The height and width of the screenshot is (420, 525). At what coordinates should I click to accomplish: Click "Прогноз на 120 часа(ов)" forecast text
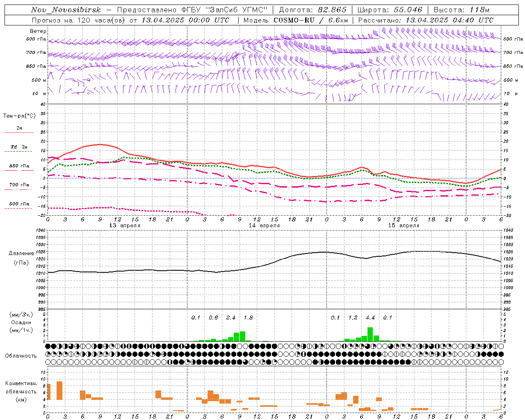click(x=79, y=20)
